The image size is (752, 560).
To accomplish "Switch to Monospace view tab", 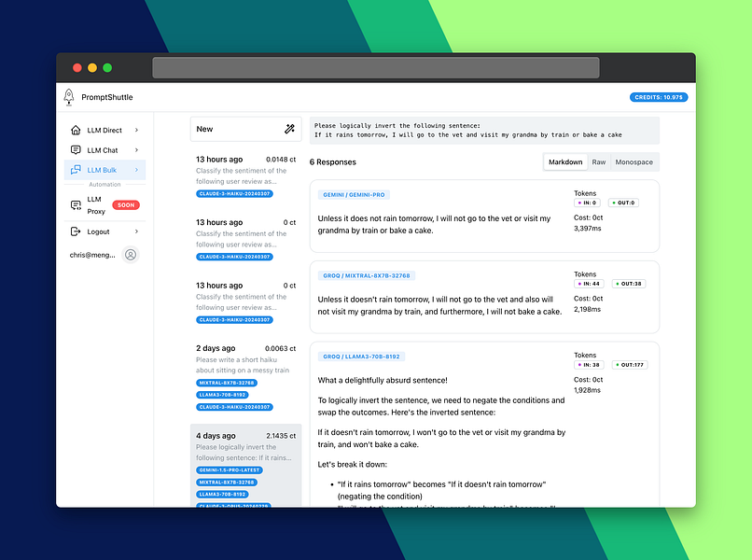I will point(634,162).
